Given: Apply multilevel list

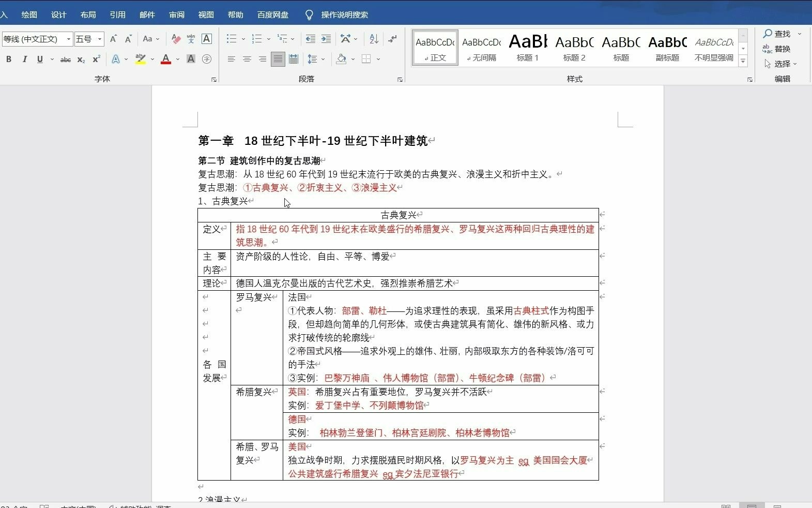Looking at the screenshot, I should point(282,39).
